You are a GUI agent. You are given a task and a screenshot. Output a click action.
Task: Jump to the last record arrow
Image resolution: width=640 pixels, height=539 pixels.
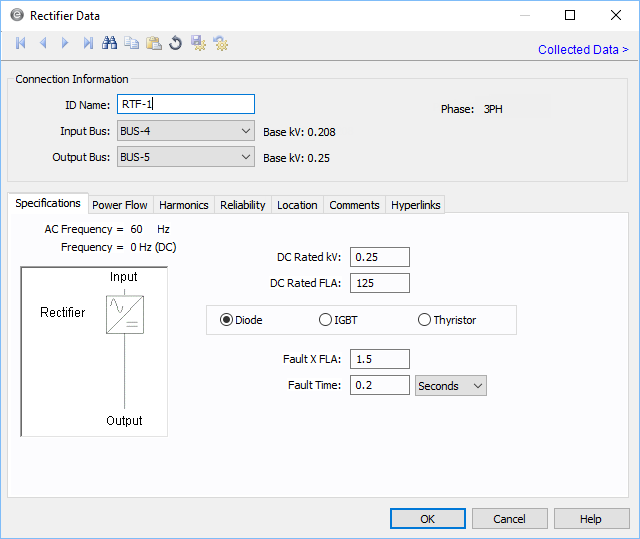coord(88,43)
